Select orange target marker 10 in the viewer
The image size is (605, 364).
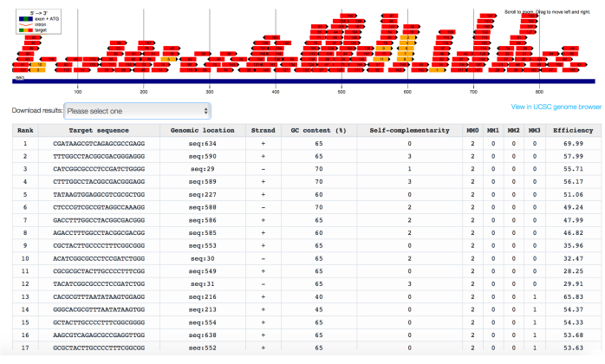(38, 64)
